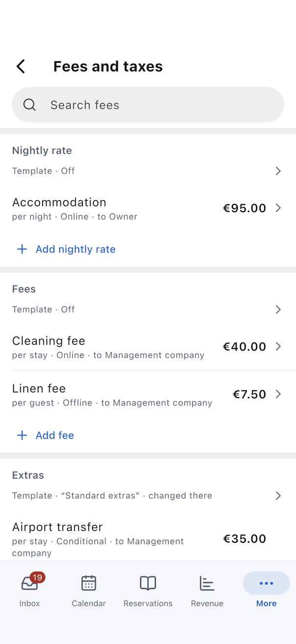The image size is (296, 644).
Task: Open the Reservations book icon
Action: pos(148,583)
